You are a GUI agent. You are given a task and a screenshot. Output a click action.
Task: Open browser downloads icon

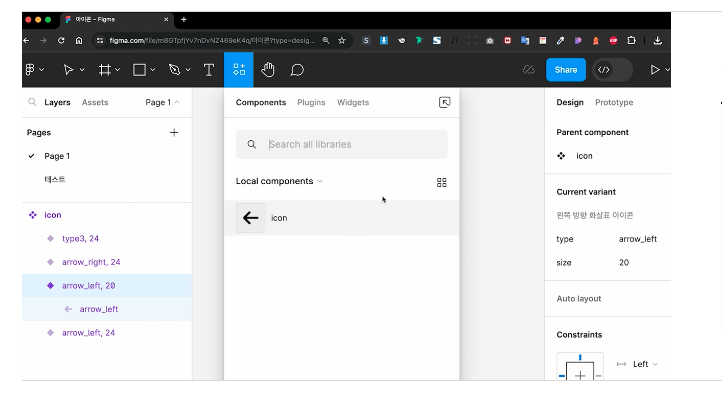tap(658, 41)
